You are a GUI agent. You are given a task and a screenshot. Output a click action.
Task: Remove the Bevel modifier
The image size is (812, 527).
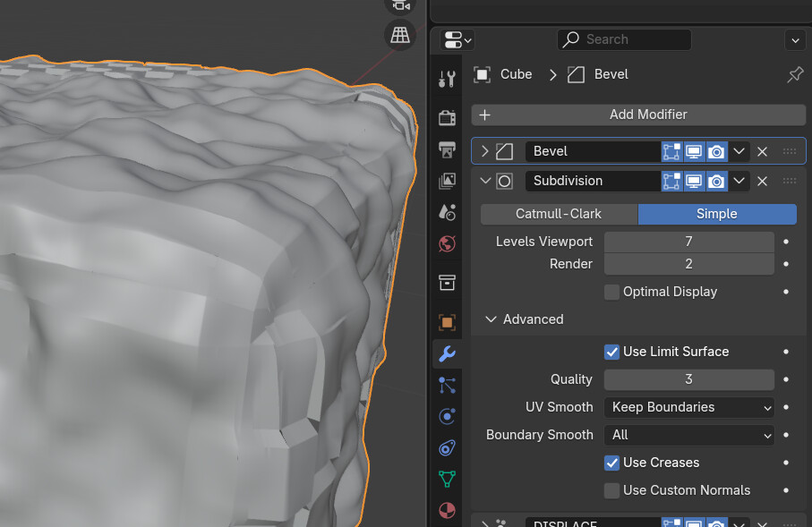762,152
